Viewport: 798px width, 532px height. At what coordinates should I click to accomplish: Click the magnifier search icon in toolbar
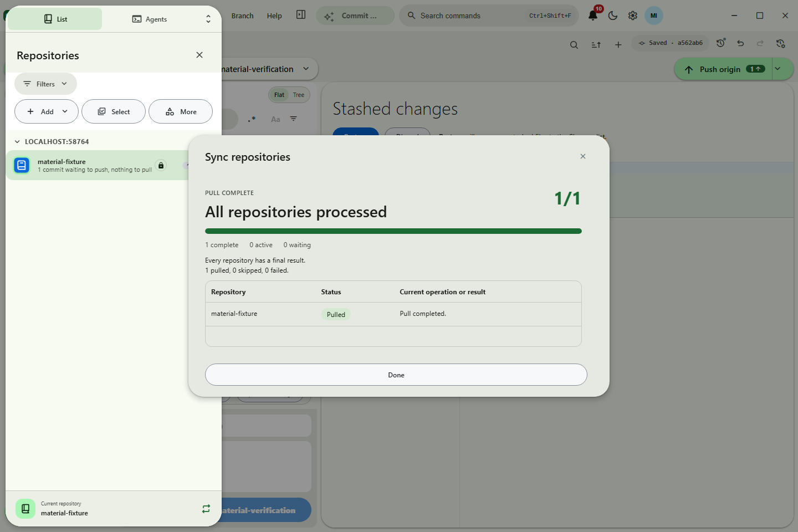tap(574, 45)
